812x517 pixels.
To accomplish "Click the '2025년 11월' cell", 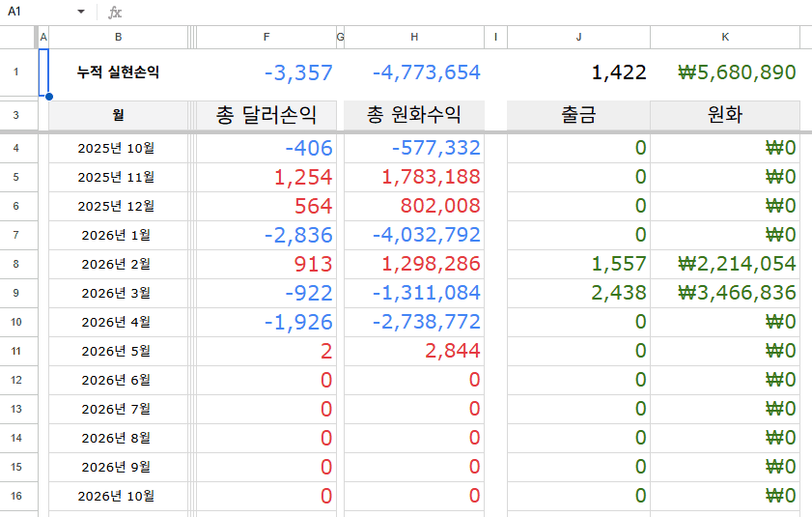I will tap(118, 178).
